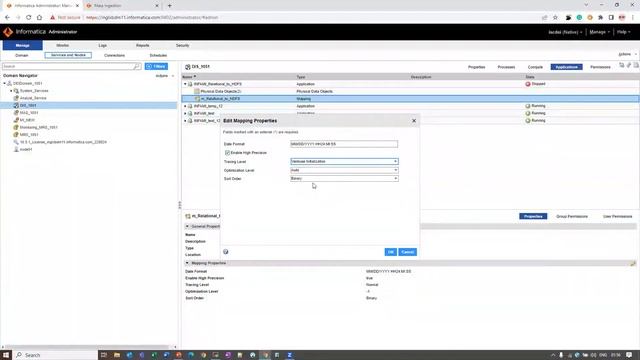640x360 pixels.
Task: Select the Monitoring_MRS_1051 tree item
Action: tap(39, 127)
